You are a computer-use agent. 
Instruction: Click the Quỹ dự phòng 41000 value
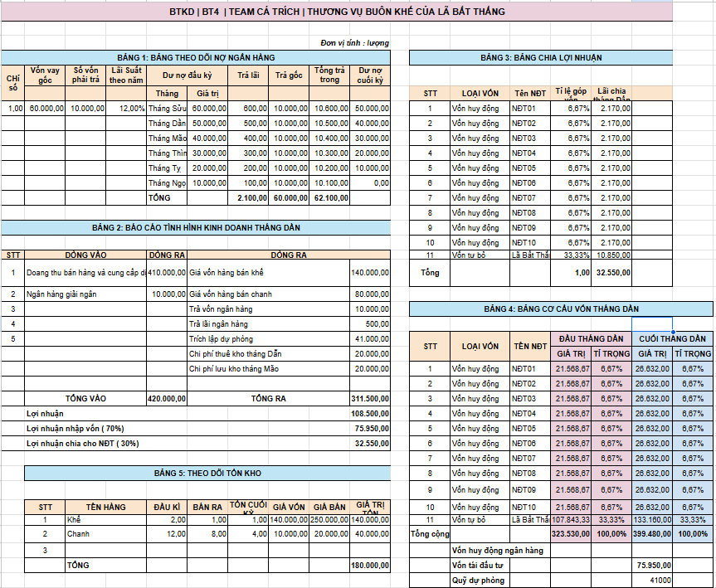[x=652, y=581]
